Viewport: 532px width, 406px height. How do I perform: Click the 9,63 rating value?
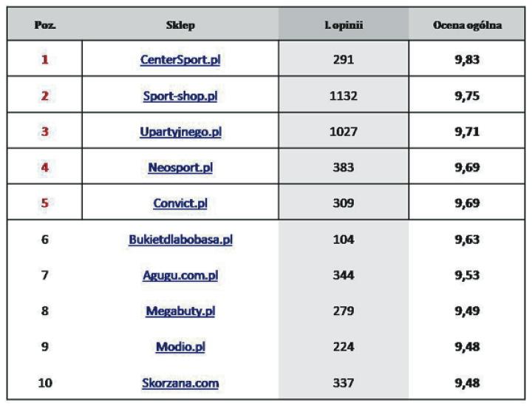click(x=467, y=240)
